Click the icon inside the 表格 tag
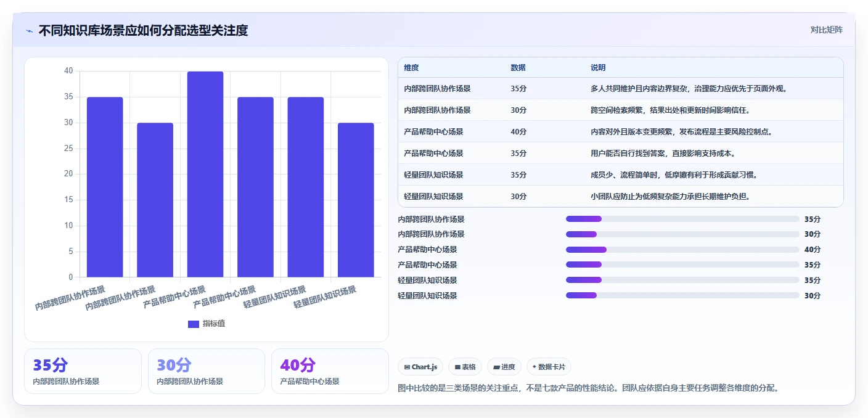Viewport: 868px width, 418px height. pos(457,367)
